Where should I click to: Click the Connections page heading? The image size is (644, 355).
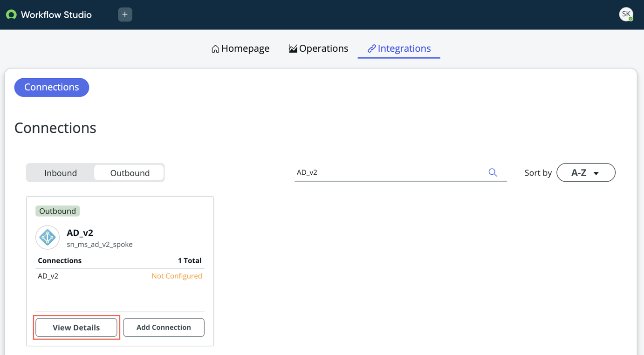[55, 128]
